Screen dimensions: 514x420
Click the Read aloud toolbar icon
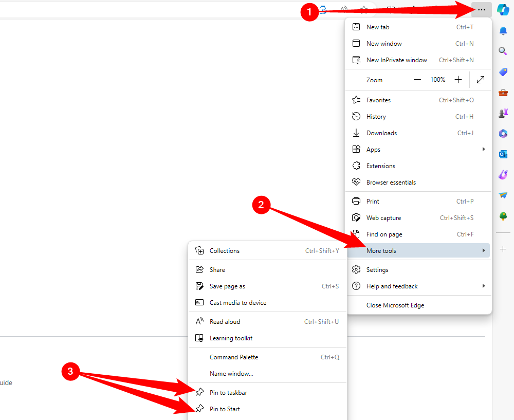tap(343, 9)
